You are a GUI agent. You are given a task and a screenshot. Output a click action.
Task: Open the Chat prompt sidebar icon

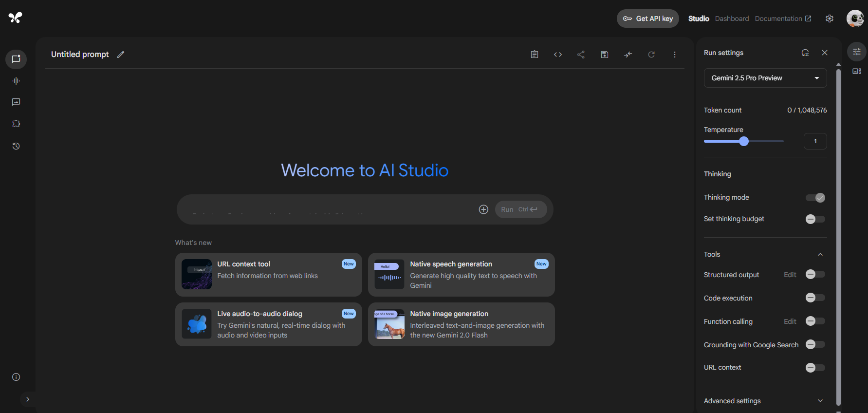pyautogui.click(x=16, y=59)
